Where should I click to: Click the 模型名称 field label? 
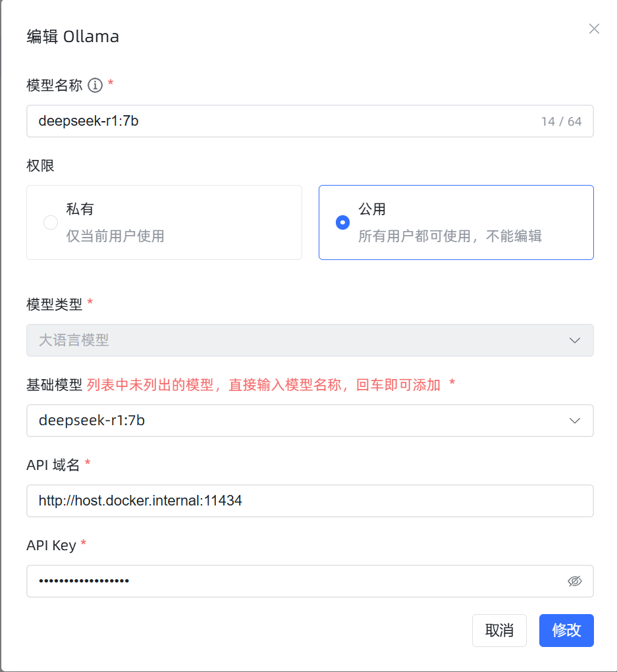click(54, 85)
